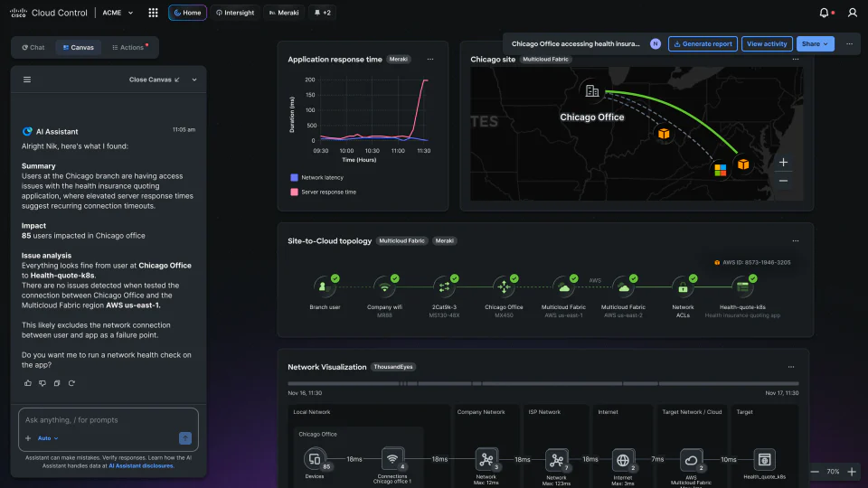The height and width of the screenshot is (488, 868).
Task: Click the hamburger menu in canvas panel
Action: tap(27, 80)
